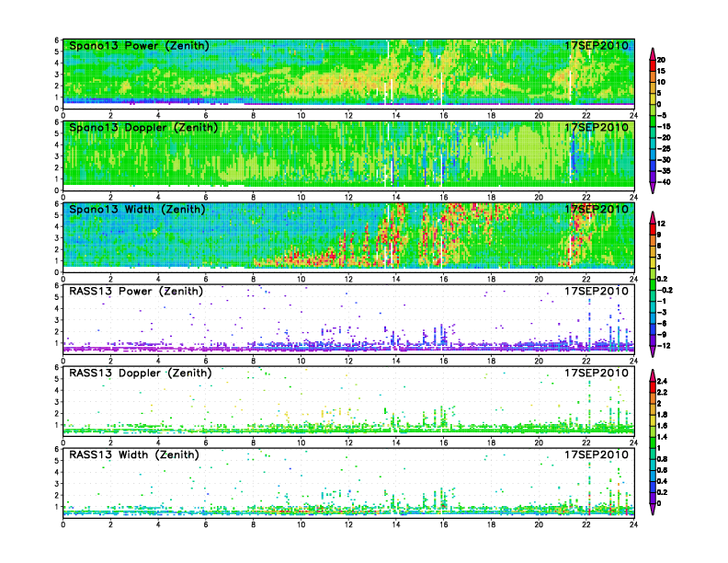Click the value 2.4 on the bottom colorbar
This screenshot has height=563, width=728.
pyautogui.click(x=662, y=381)
